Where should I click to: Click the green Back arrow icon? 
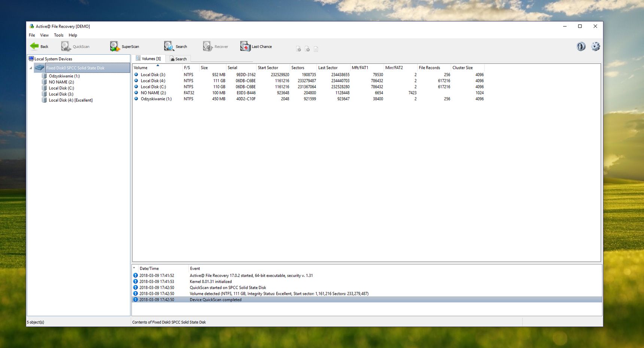pyautogui.click(x=34, y=46)
